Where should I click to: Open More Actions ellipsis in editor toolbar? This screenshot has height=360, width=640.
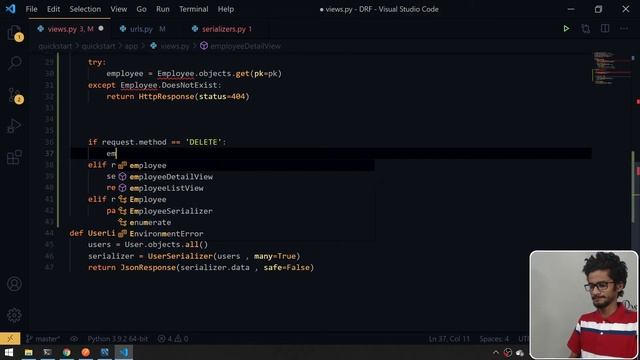tap(624, 29)
